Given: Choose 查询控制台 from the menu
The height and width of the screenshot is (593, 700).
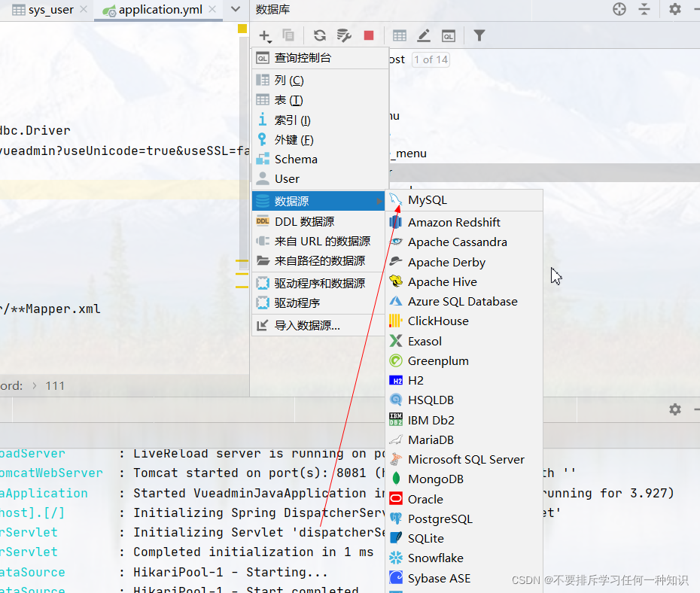Looking at the screenshot, I should pyautogui.click(x=321, y=58).
